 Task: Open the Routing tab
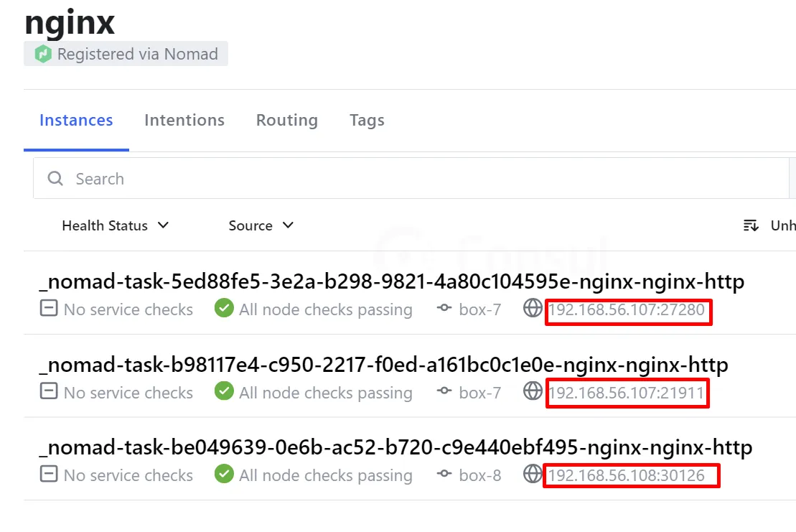[x=286, y=120]
